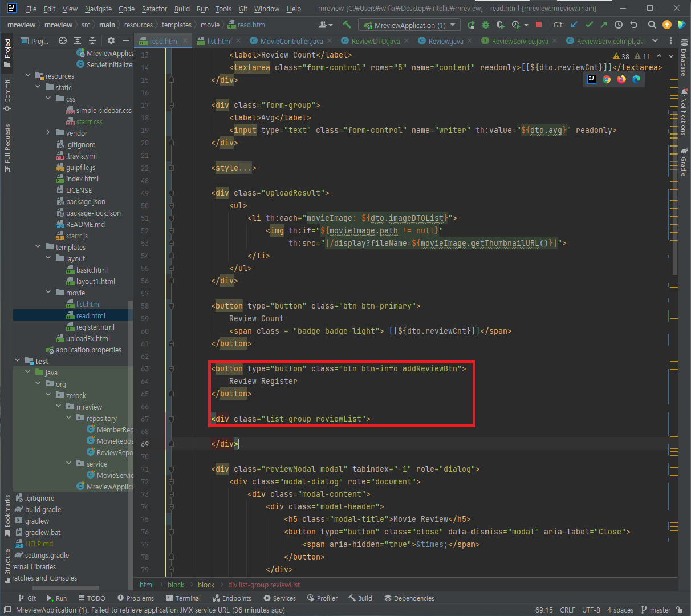Toggle the Commit tool window
The width and height of the screenshot is (691, 616).
(7, 95)
